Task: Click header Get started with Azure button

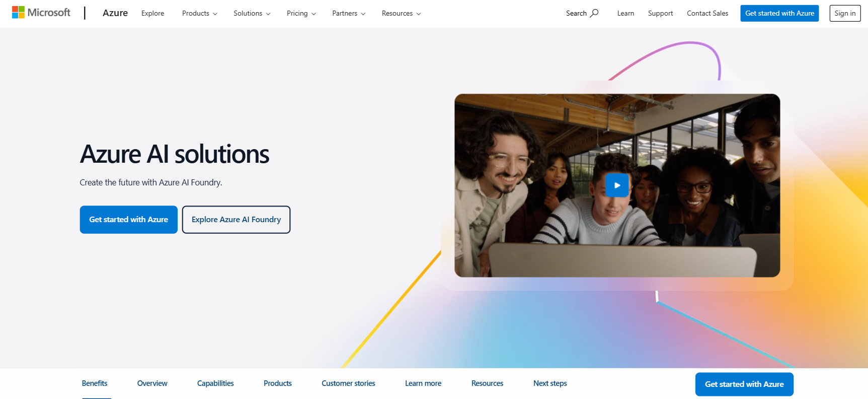Action: pyautogui.click(x=779, y=13)
